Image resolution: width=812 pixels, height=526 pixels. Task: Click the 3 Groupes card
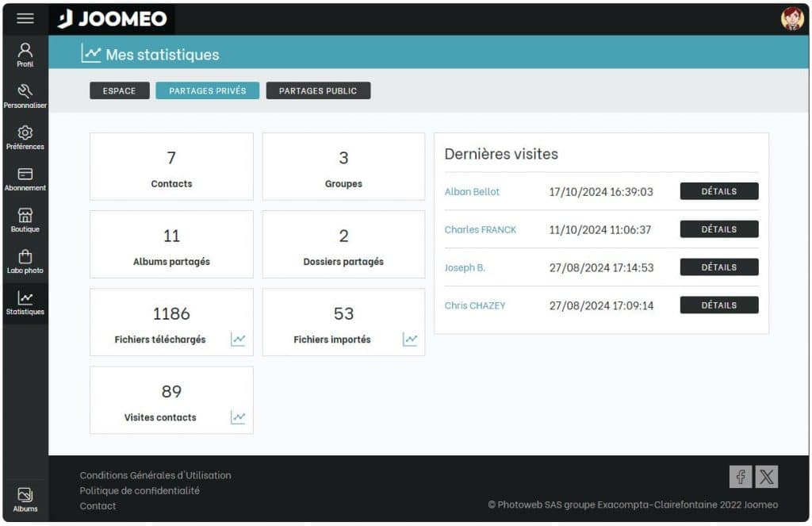coord(343,167)
